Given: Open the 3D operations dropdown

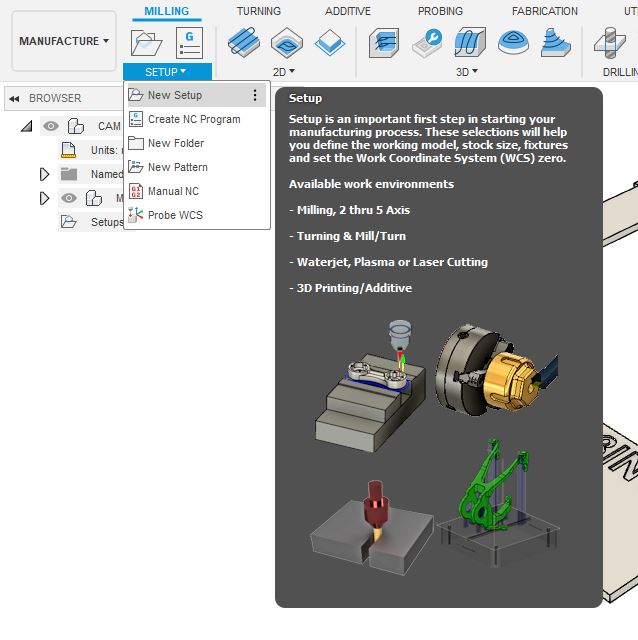Looking at the screenshot, I should 467,72.
